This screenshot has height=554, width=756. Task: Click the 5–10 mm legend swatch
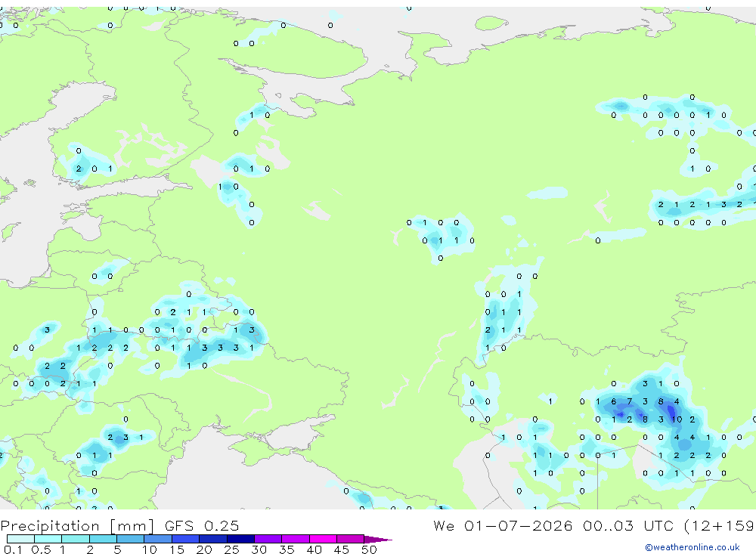click(x=131, y=539)
